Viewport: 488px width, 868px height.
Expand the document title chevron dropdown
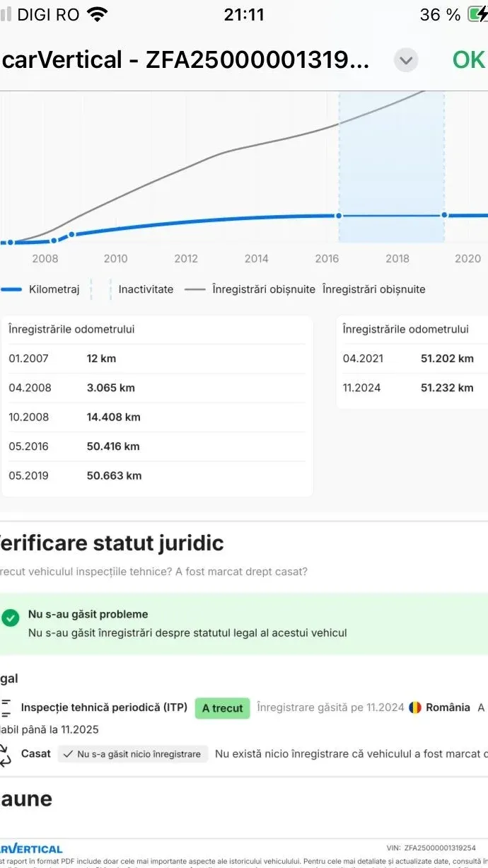pyautogui.click(x=406, y=61)
